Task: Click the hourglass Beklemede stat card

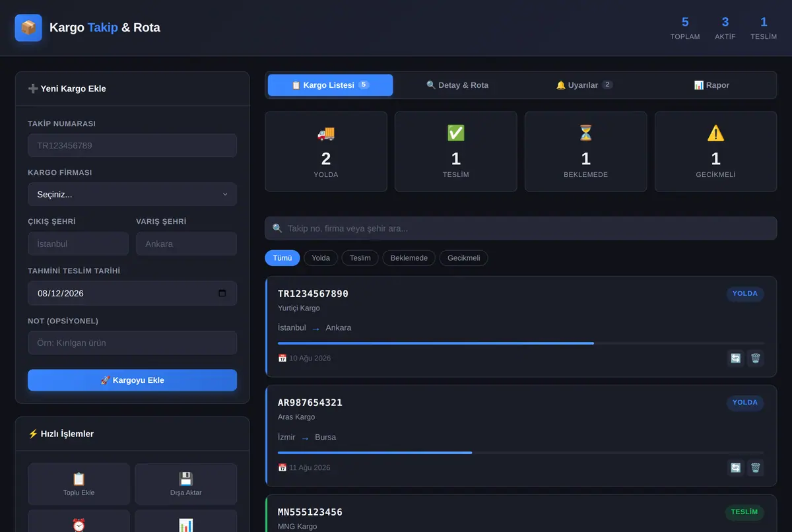Action: [586, 151]
